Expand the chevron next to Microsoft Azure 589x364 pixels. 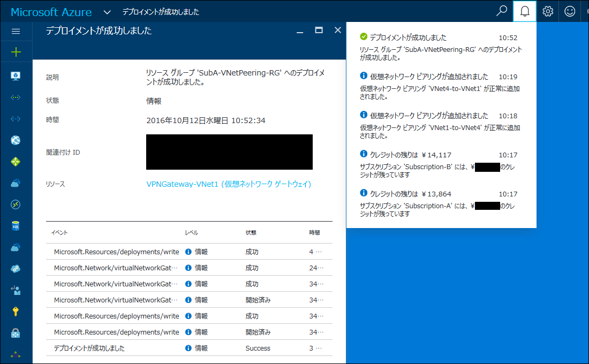(x=107, y=12)
